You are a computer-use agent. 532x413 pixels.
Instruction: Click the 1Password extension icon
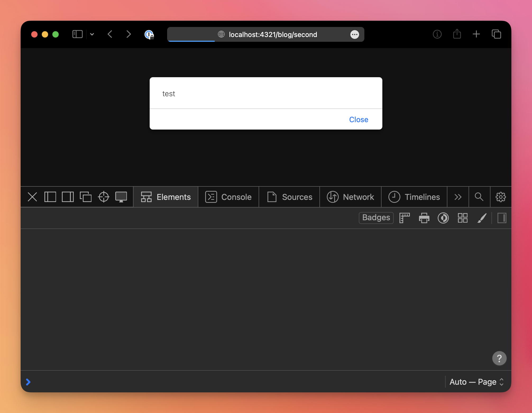(149, 34)
